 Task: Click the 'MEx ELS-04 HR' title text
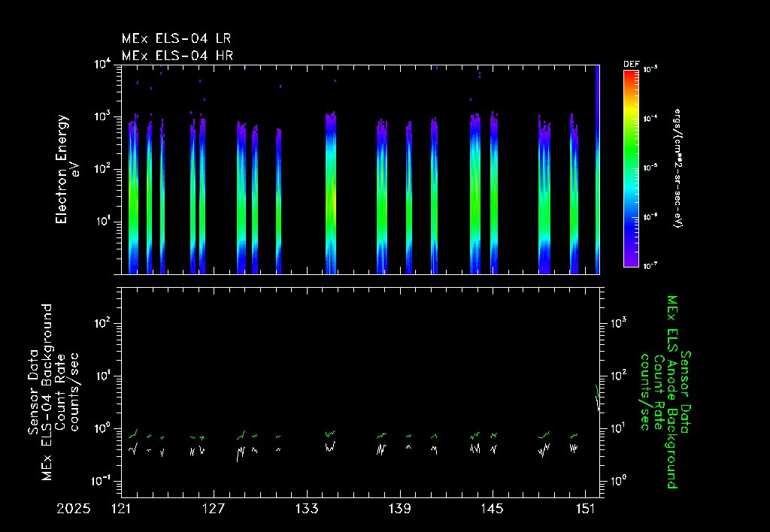click(177, 56)
